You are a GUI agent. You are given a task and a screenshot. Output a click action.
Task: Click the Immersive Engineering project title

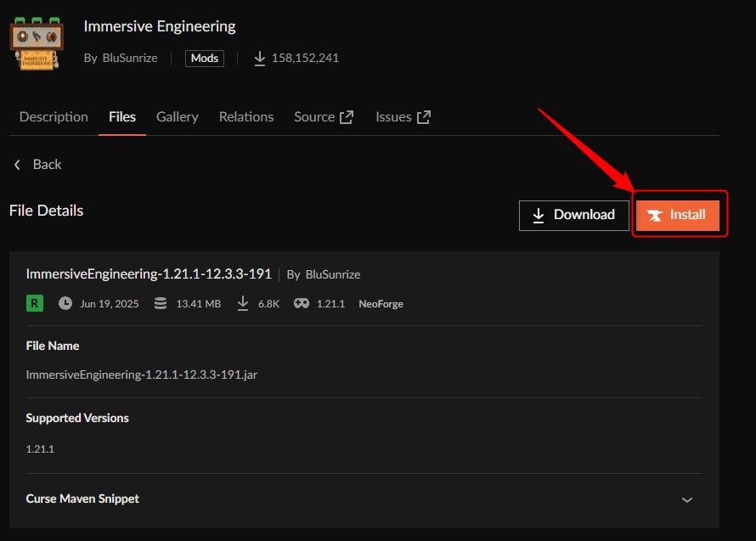tap(160, 26)
